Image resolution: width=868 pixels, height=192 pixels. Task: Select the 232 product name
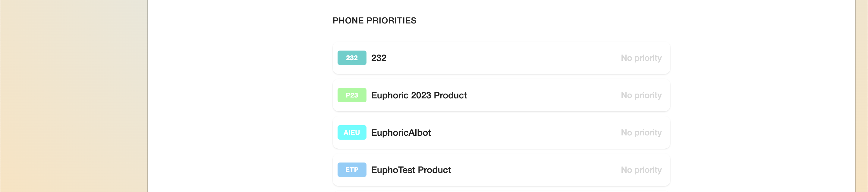(x=379, y=58)
